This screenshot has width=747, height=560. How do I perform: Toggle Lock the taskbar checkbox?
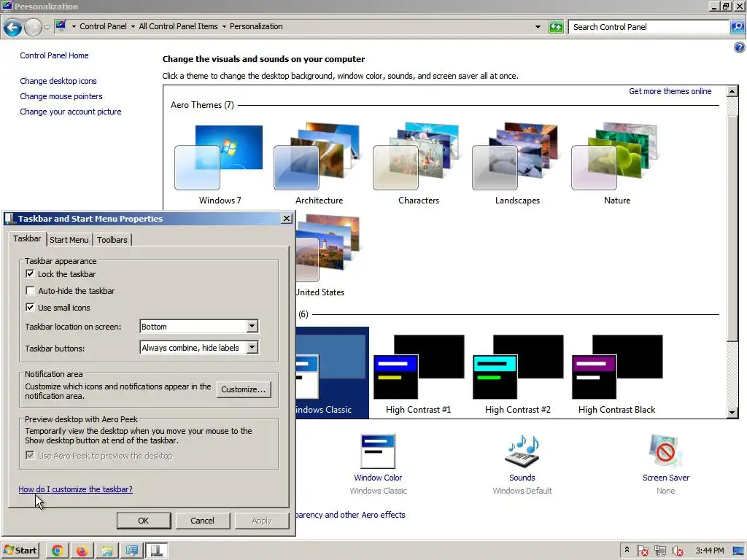30,274
